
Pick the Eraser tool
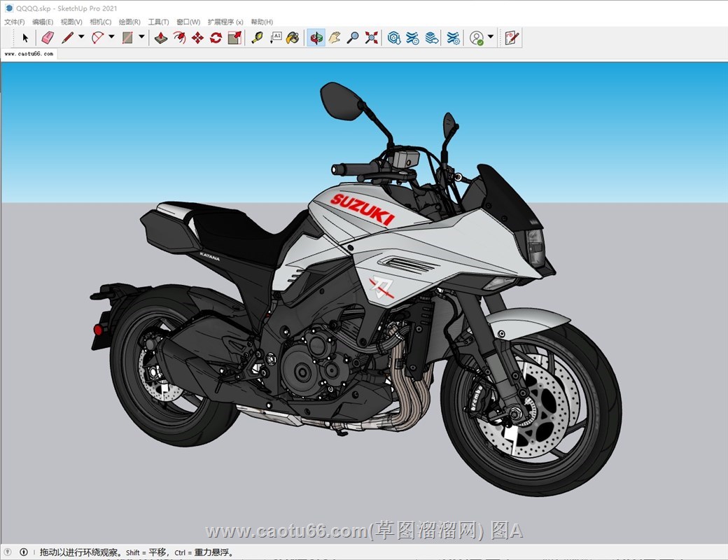click(47, 38)
